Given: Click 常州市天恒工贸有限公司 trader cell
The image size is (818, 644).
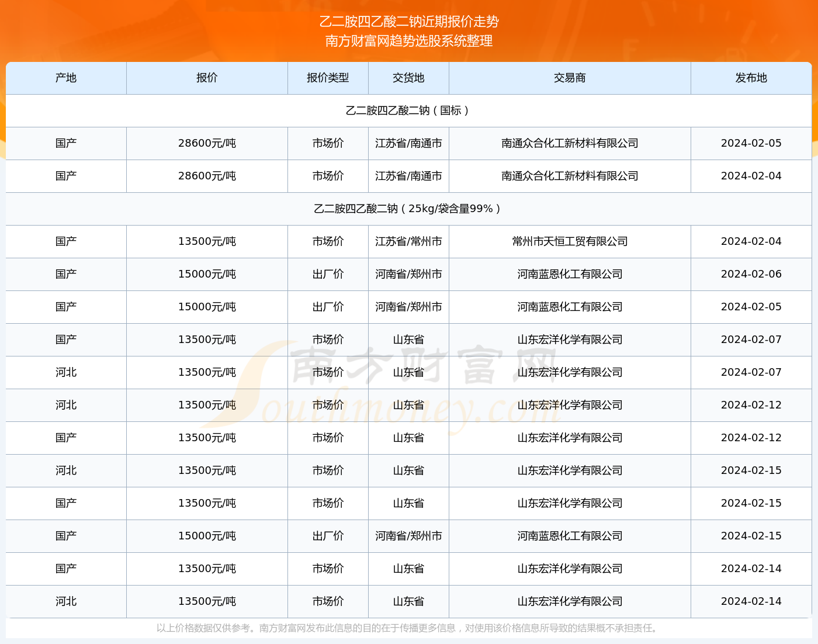Looking at the screenshot, I should click(570, 241).
